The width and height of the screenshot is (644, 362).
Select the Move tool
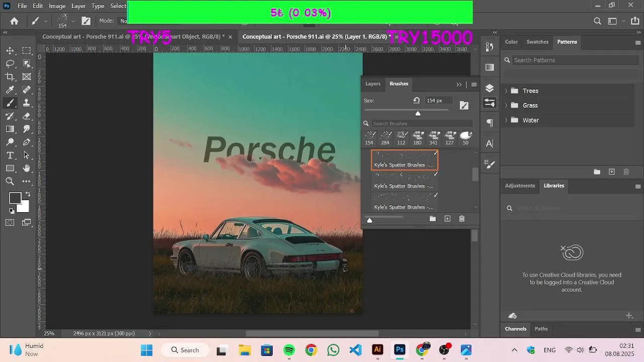[10, 51]
